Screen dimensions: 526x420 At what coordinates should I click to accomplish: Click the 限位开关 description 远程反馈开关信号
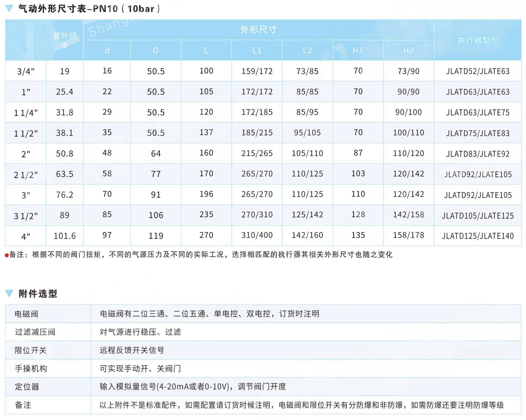click(131, 350)
